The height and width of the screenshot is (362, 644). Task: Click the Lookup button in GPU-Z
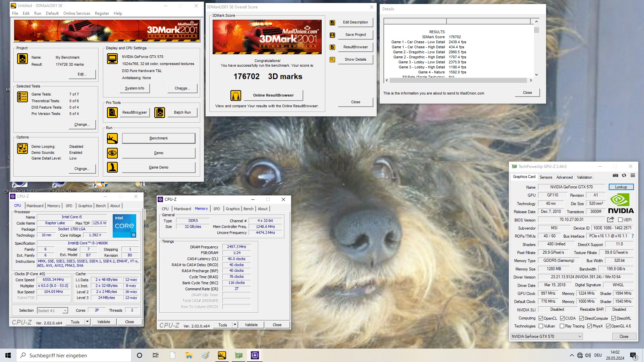tap(621, 187)
